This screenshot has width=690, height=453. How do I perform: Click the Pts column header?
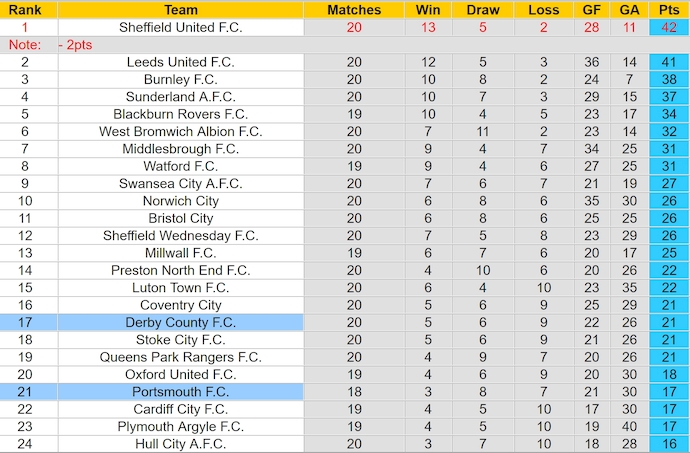pyautogui.click(x=669, y=10)
